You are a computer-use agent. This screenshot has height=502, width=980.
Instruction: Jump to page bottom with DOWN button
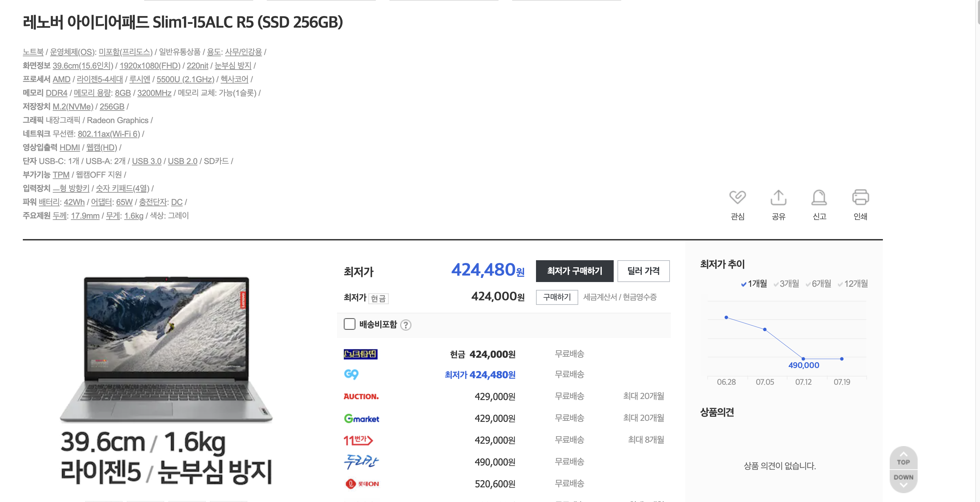tap(903, 481)
